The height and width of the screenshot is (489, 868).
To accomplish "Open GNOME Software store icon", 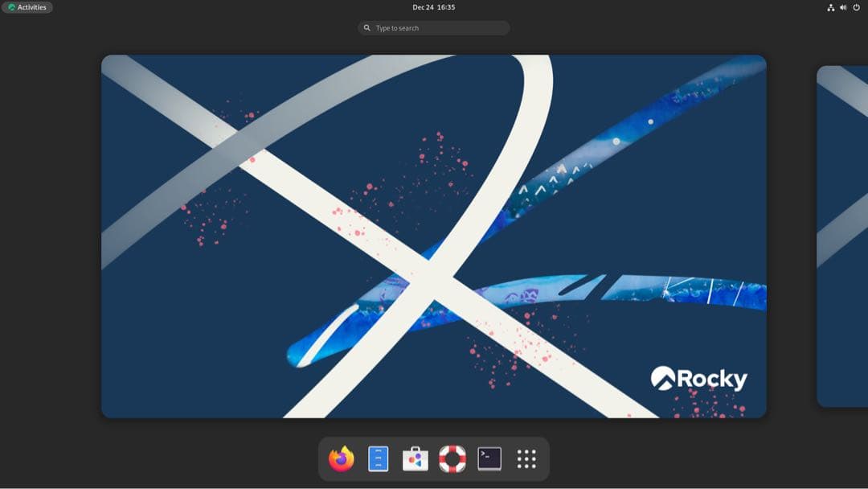I will [415, 459].
